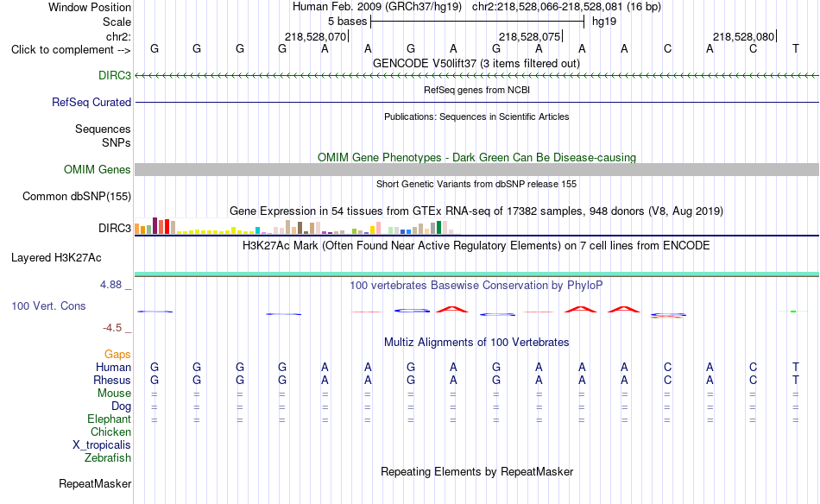Select the Elephant species label
Viewport: 820px width, 504px height.
point(109,419)
